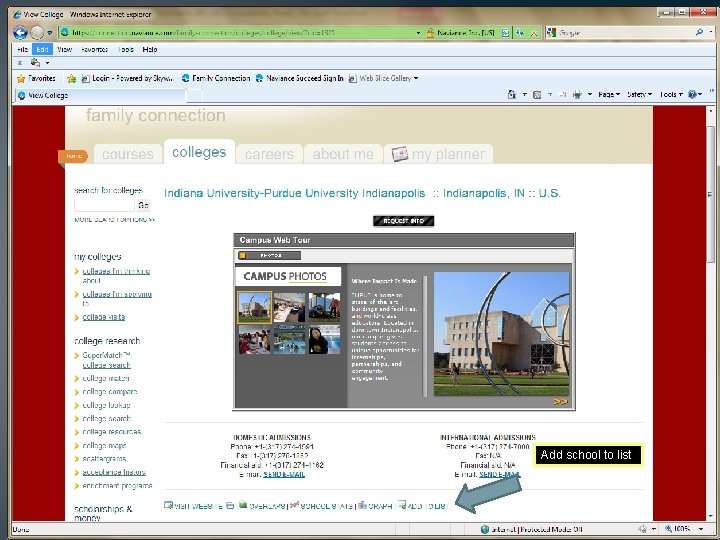Click the Home icon in command bar
This screenshot has height=540, width=720.
[x=512, y=94]
